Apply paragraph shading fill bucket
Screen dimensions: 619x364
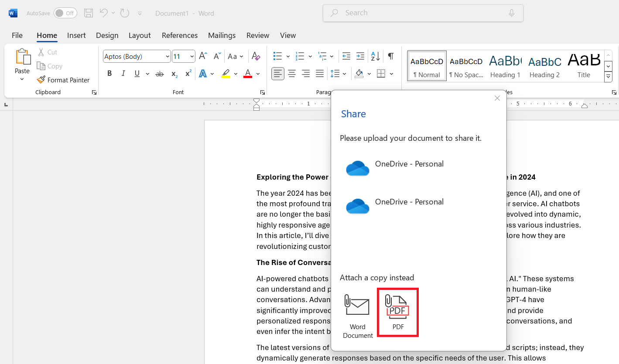click(359, 74)
